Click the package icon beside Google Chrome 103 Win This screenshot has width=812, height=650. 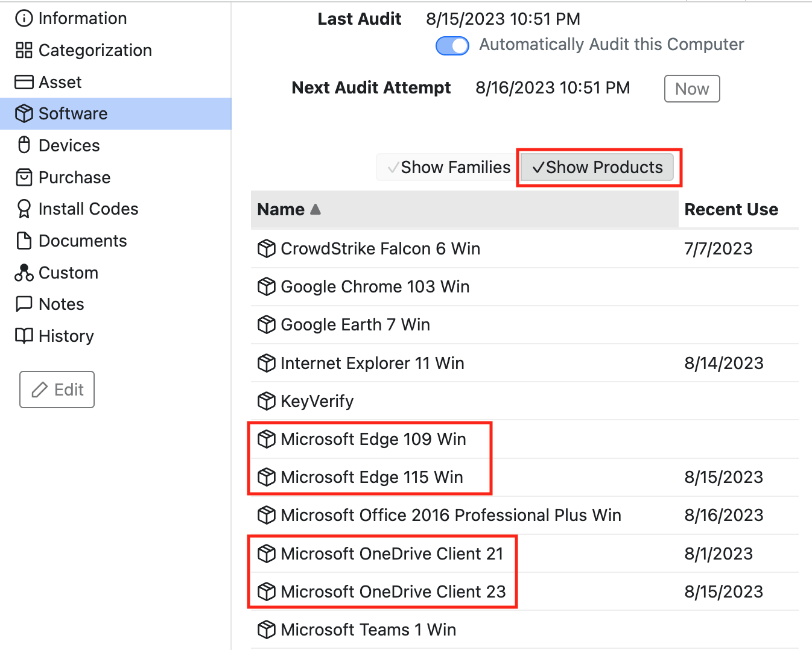[x=266, y=286]
